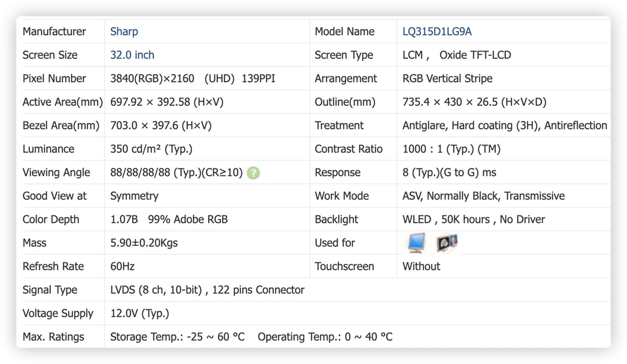The height and width of the screenshot is (364, 627).
Task: Select the Manufacturer label cell
Action: [54, 31]
